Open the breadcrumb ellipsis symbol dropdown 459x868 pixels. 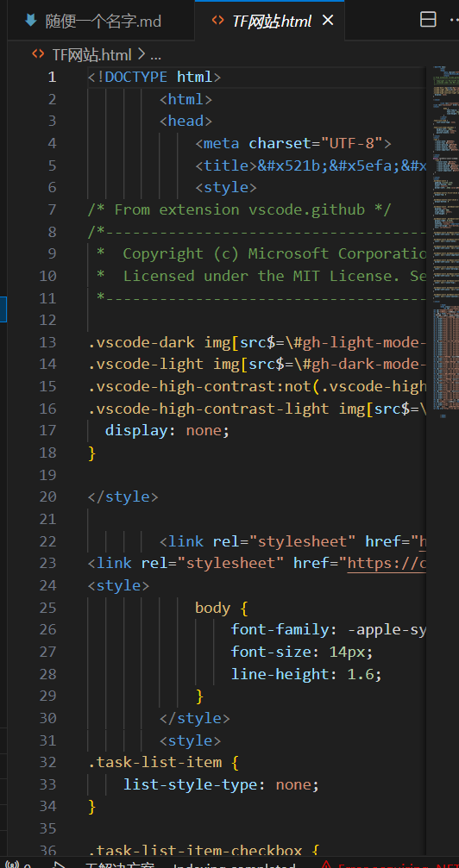(x=156, y=55)
